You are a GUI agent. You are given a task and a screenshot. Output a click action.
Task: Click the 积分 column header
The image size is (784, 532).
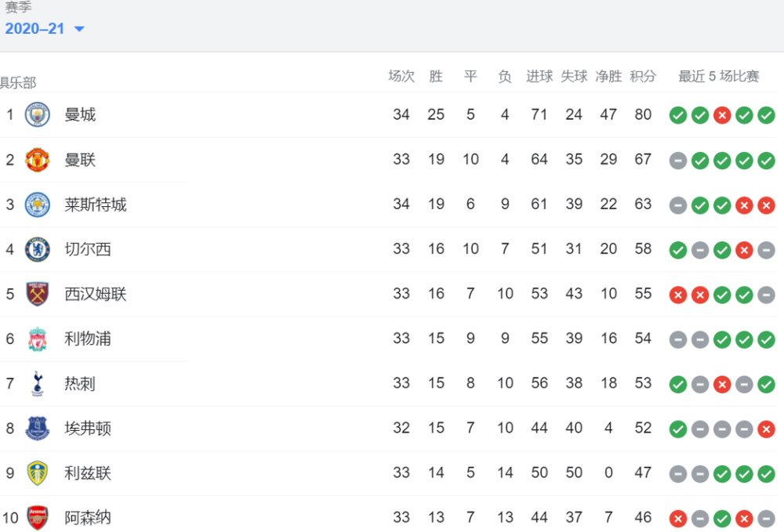(643, 76)
